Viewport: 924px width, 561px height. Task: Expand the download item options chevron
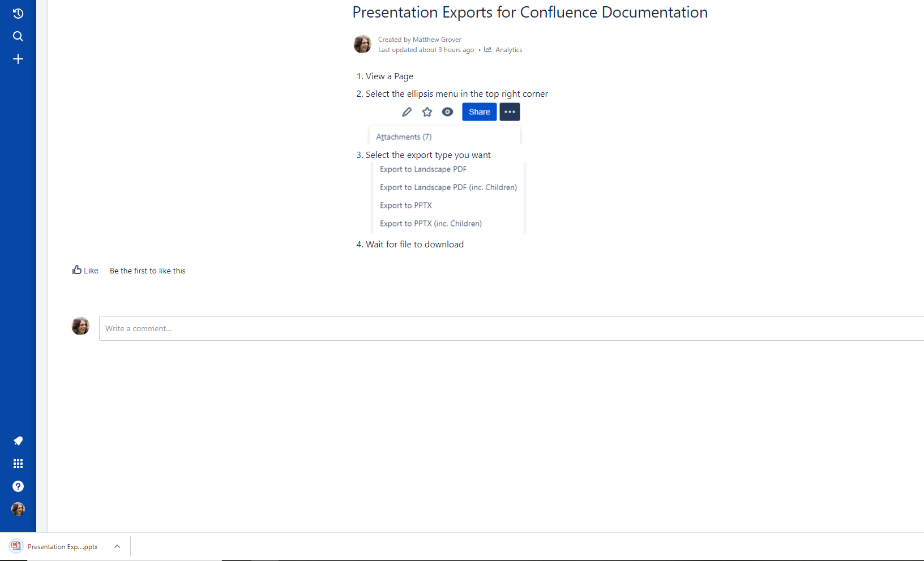coord(117,547)
